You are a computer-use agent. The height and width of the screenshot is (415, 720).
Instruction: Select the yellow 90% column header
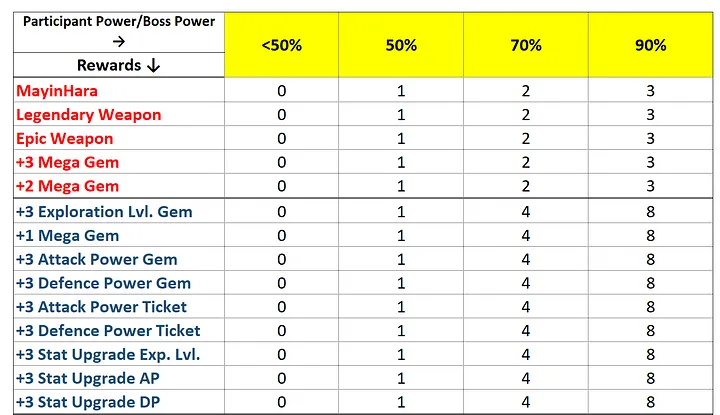tap(651, 45)
